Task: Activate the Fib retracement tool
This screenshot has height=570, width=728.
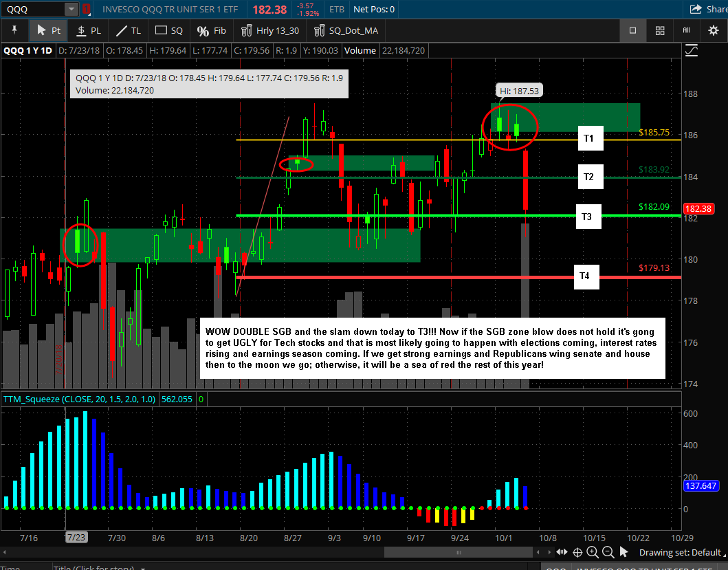Action: 211,30
